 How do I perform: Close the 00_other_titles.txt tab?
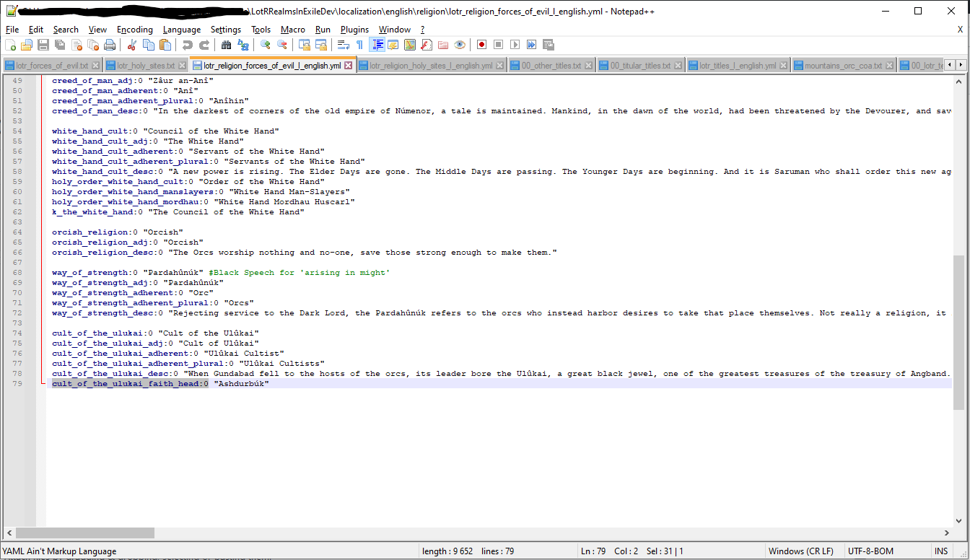click(x=589, y=66)
